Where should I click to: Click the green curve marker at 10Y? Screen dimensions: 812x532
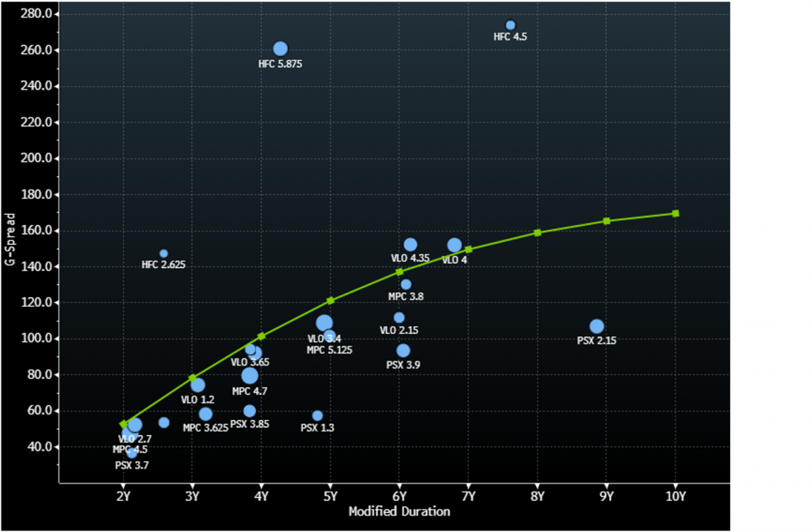(x=676, y=213)
